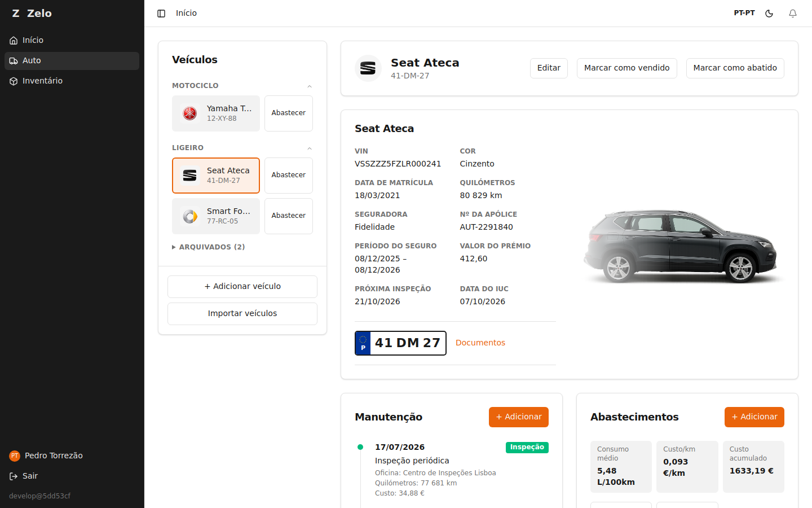Click the Pedro Torrezão user avatar
812x508 pixels.
tap(15, 456)
